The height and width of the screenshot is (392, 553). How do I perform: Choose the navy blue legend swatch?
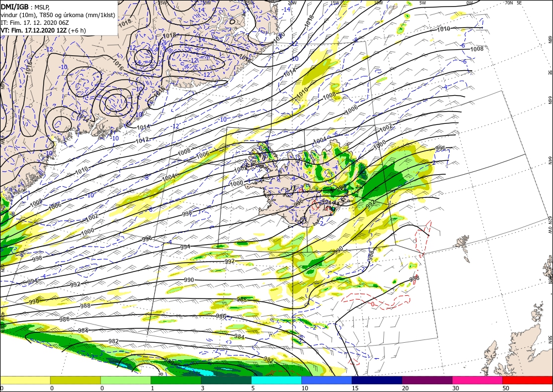click(x=377, y=380)
